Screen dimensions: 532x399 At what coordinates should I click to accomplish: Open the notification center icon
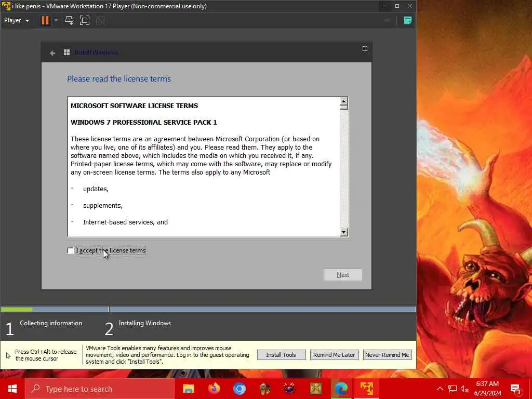click(515, 389)
